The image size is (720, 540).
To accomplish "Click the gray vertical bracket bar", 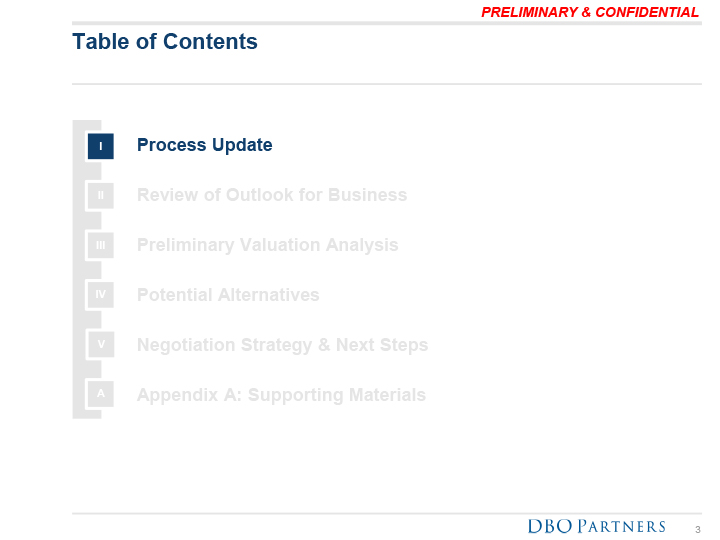I will (78, 270).
